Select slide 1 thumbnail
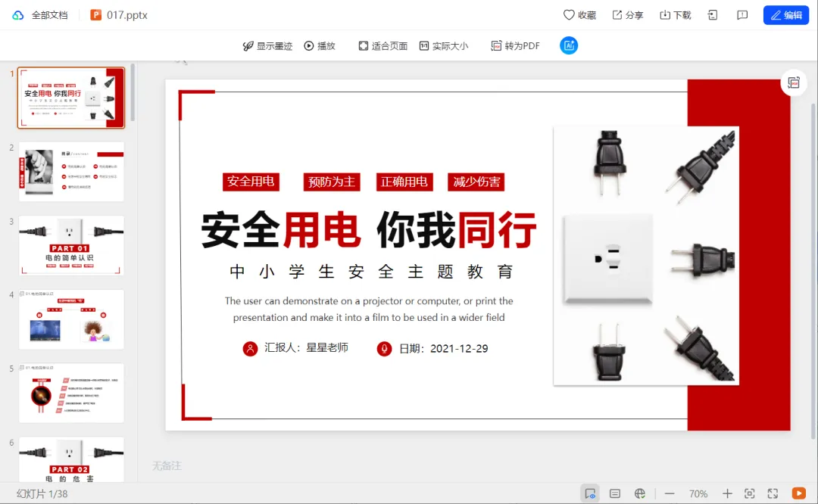818x504 pixels. click(x=71, y=98)
